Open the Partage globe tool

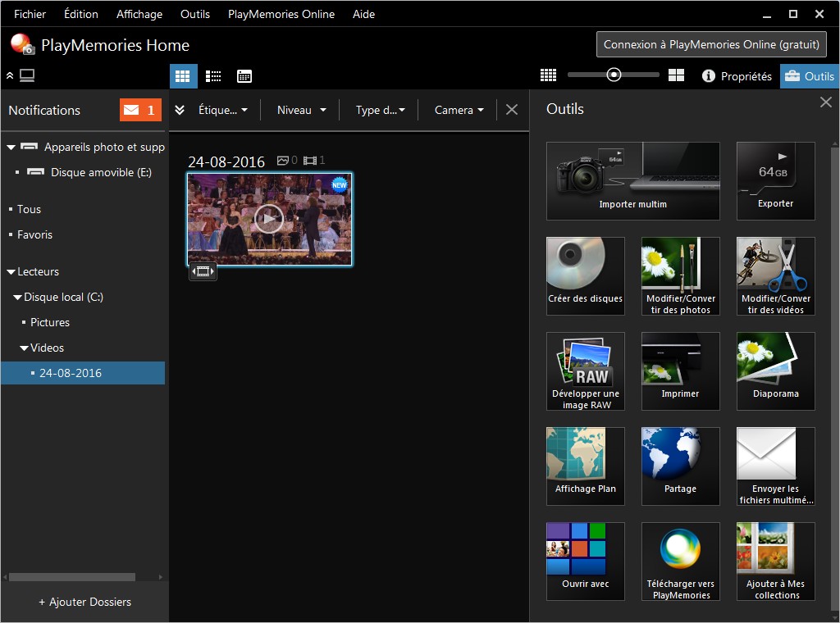pos(680,466)
